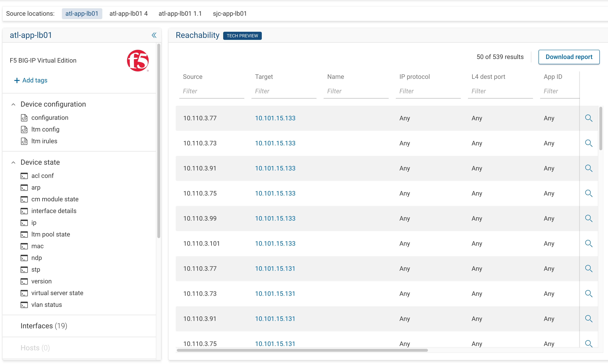
Task: Open the arp terminal icon
Action: (x=24, y=188)
